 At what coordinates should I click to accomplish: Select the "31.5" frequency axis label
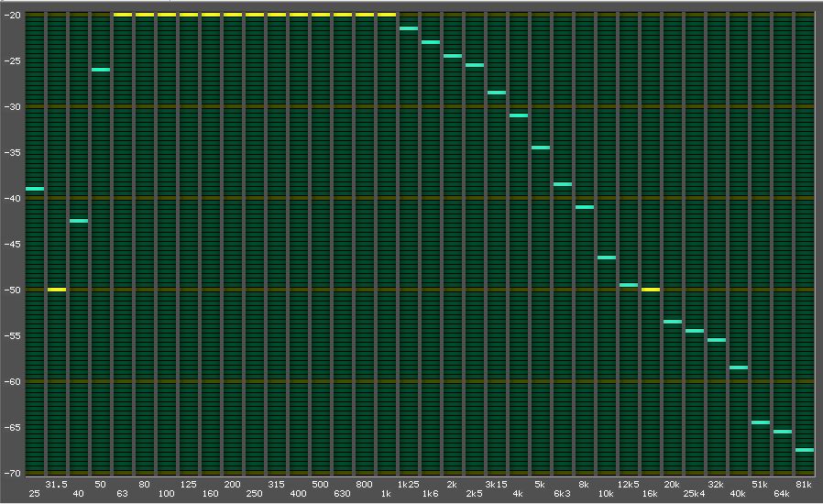[x=57, y=485]
